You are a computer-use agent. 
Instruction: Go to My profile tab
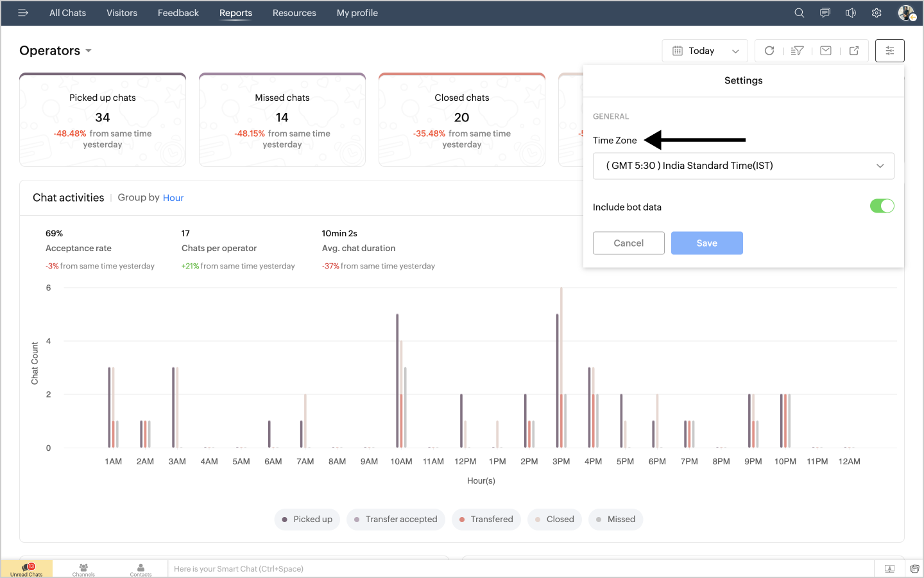pos(357,13)
